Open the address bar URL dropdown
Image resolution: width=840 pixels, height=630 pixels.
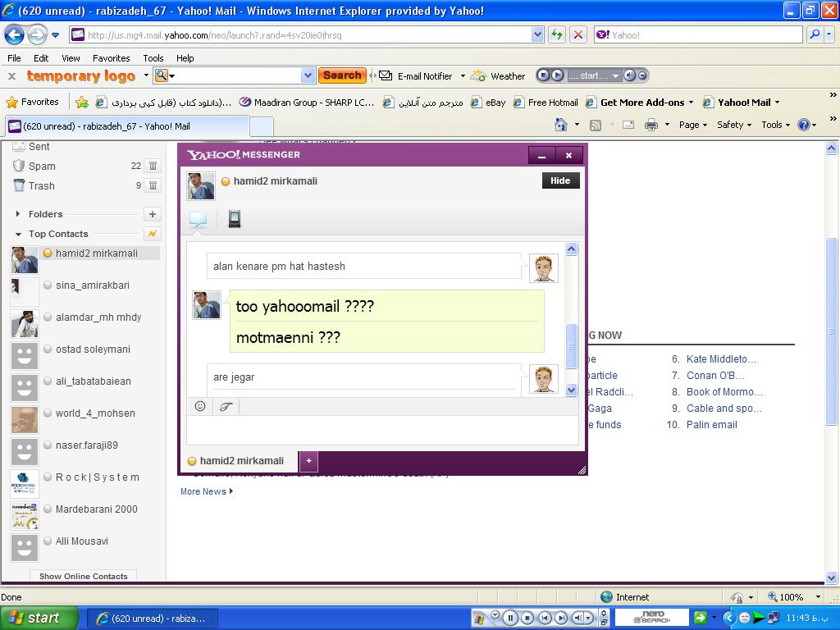tap(537, 35)
